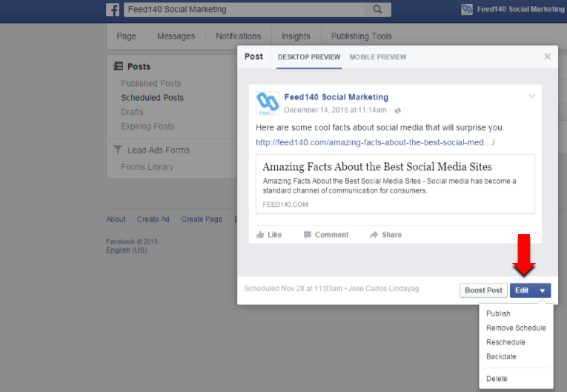
Task: Click the Facebook logo icon
Action: (113, 10)
